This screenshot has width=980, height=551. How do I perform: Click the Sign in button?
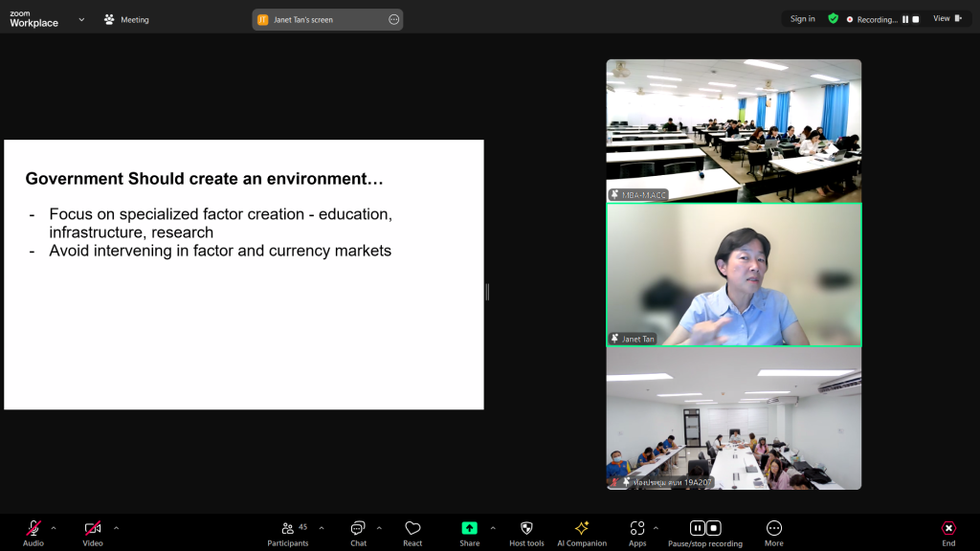[802, 18]
